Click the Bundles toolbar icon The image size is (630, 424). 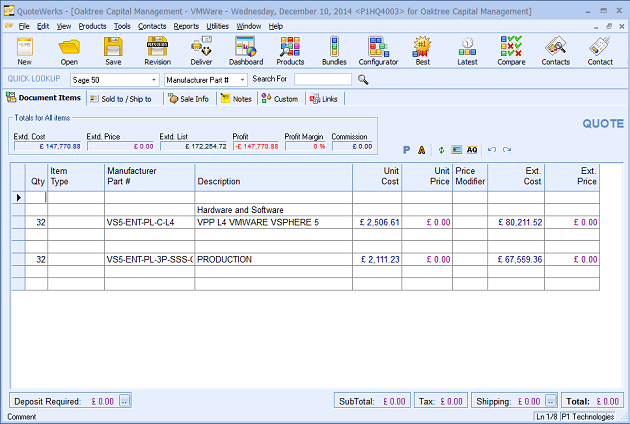click(x=334, y=50)
